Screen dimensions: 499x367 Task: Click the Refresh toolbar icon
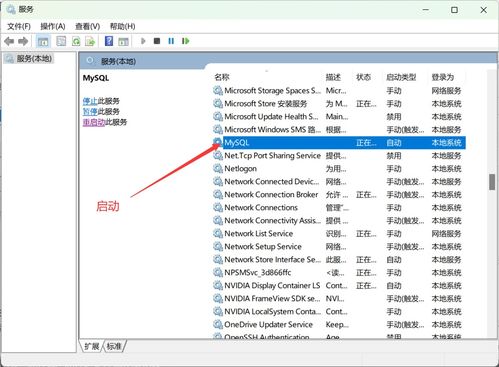pyautogui.click(x=76, y=41)
